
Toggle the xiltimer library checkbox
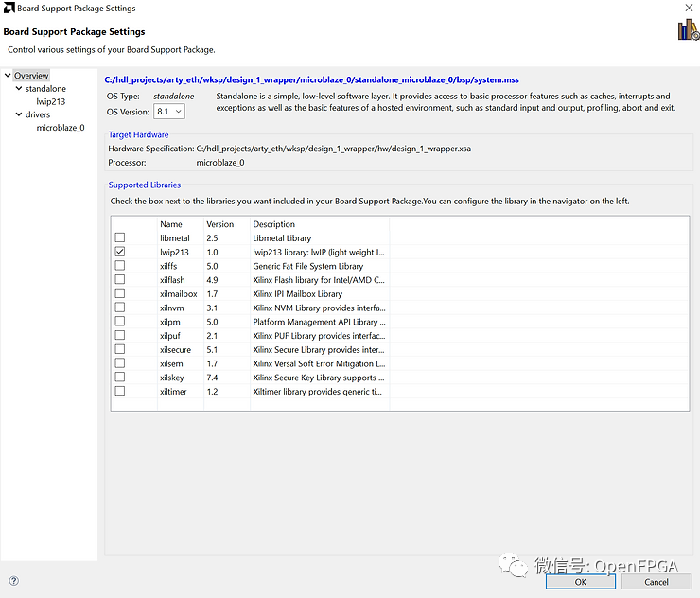[x=120, y=391]
